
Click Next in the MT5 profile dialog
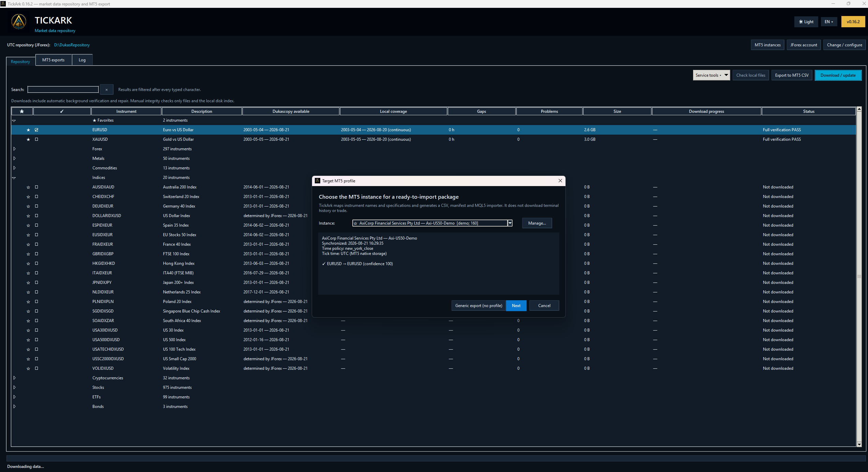[x=516, y=306]
